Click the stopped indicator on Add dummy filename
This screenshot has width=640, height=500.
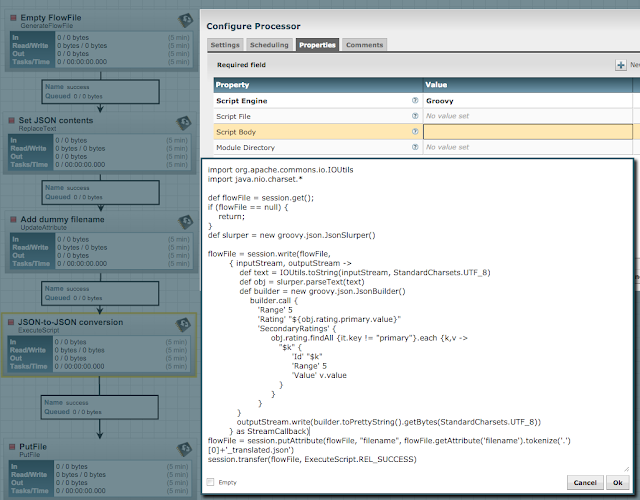point(13,219)
